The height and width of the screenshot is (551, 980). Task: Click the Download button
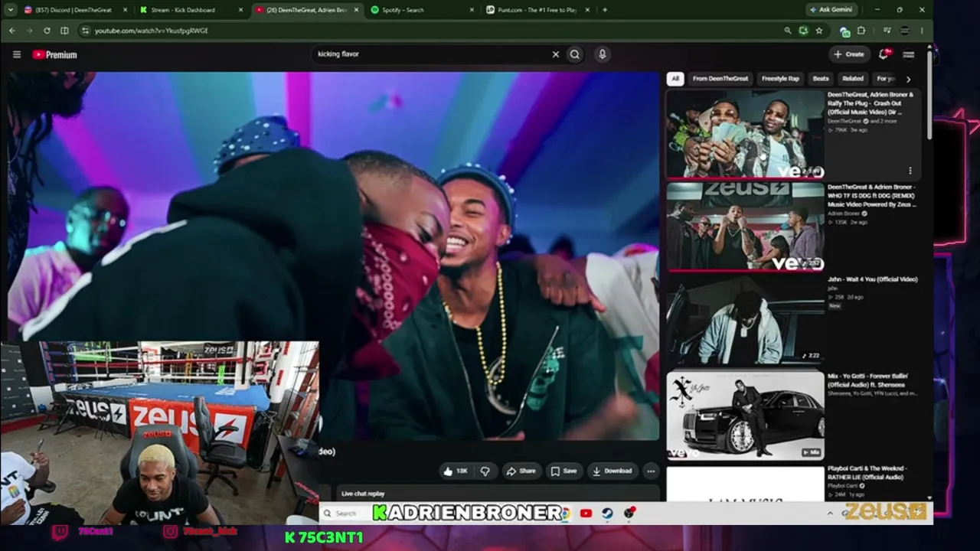612,471
